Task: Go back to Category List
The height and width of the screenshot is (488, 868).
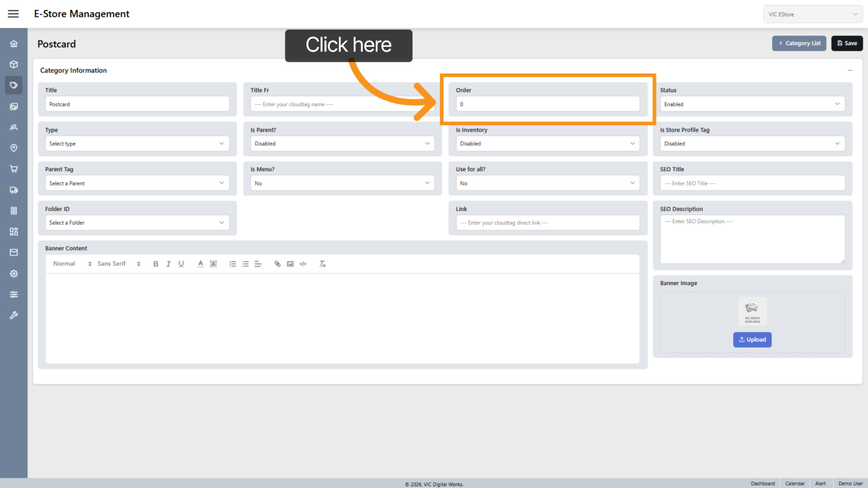Action: click(799, 43)
